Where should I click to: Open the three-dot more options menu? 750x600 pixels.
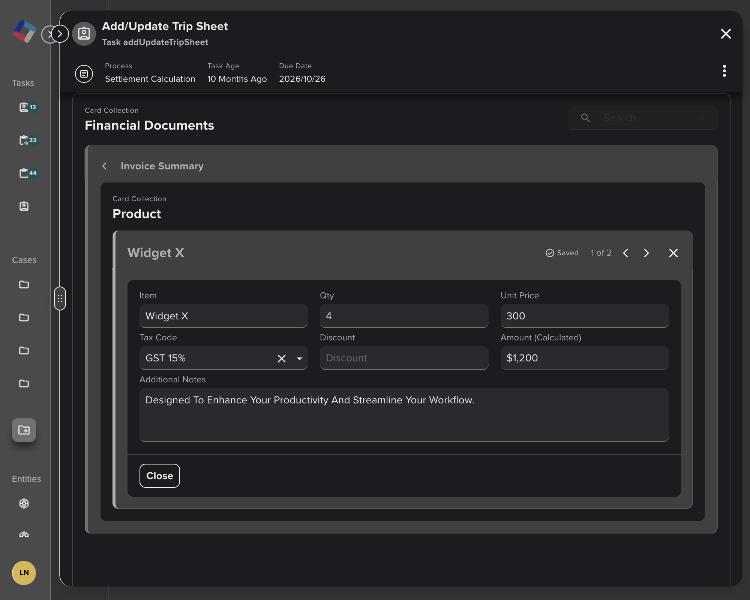724,71
